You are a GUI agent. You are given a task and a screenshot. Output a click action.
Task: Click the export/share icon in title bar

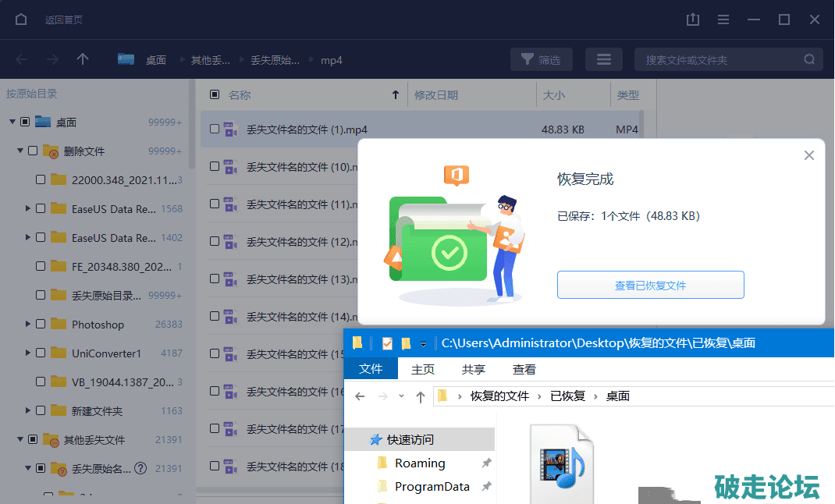tap(693, 20)
